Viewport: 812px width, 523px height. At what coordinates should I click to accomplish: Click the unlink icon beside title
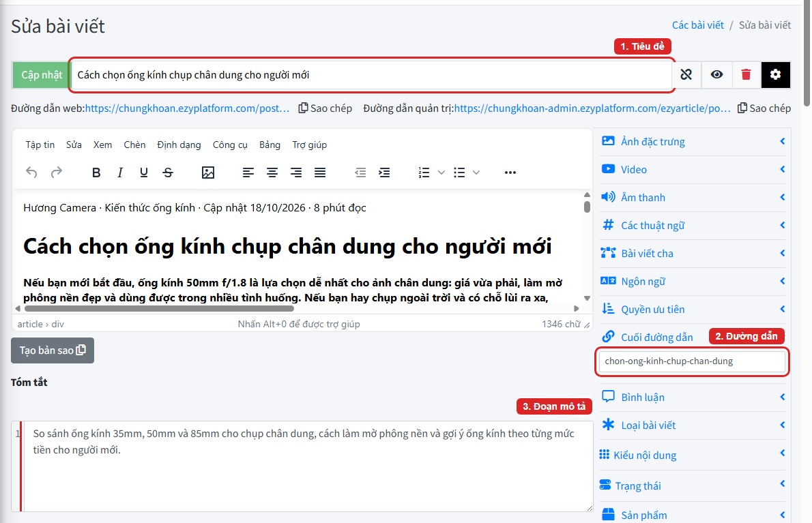pyautogui.click(x=686, y=74)
